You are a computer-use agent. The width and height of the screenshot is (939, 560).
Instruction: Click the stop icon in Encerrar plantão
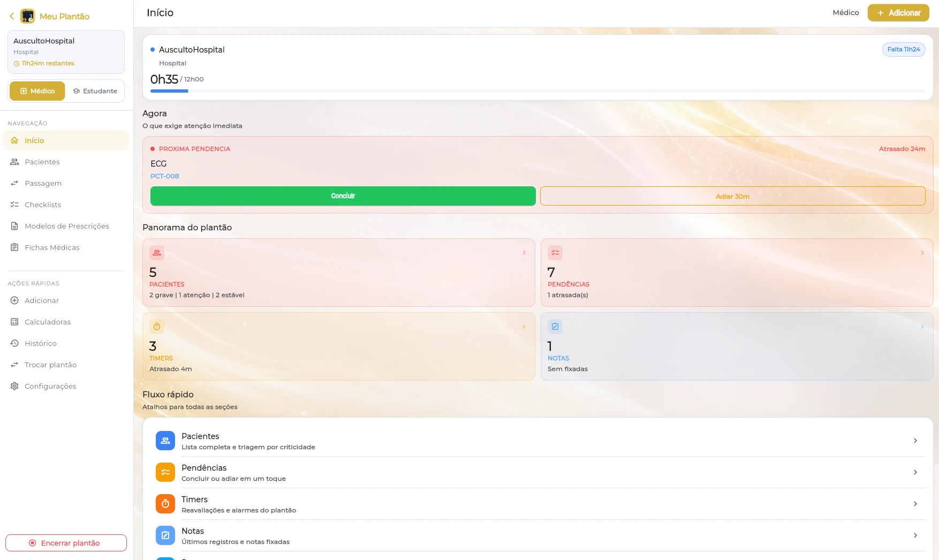coord(33,543)
